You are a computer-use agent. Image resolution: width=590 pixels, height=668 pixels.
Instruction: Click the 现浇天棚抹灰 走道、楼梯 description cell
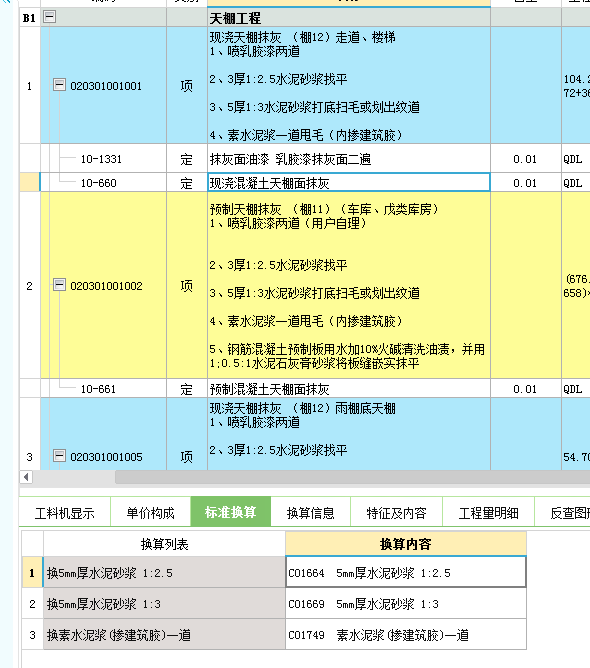[x=348, y=85]
